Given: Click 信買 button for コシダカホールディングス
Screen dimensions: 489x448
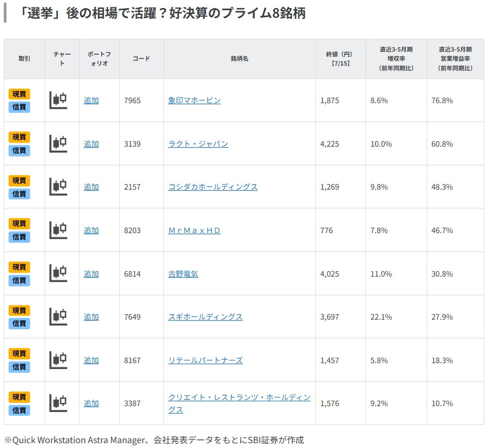Looking at the screenshot, I should 19,194.
